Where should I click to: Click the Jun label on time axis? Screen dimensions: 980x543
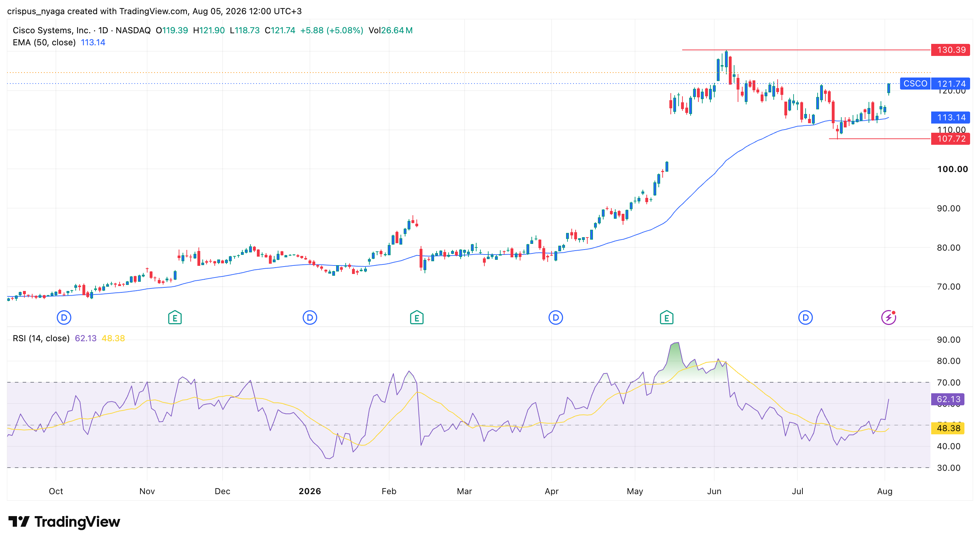click(714, 491)
